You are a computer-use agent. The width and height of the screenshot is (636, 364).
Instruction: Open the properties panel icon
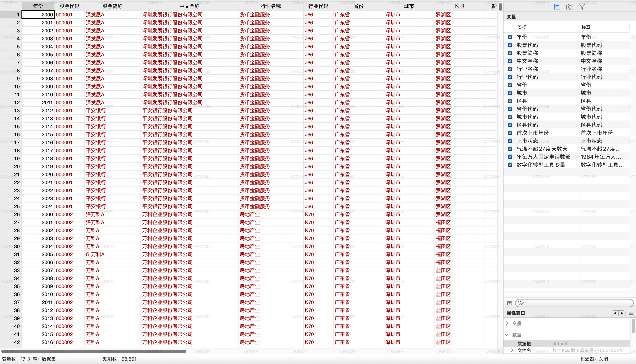point(557,7)
